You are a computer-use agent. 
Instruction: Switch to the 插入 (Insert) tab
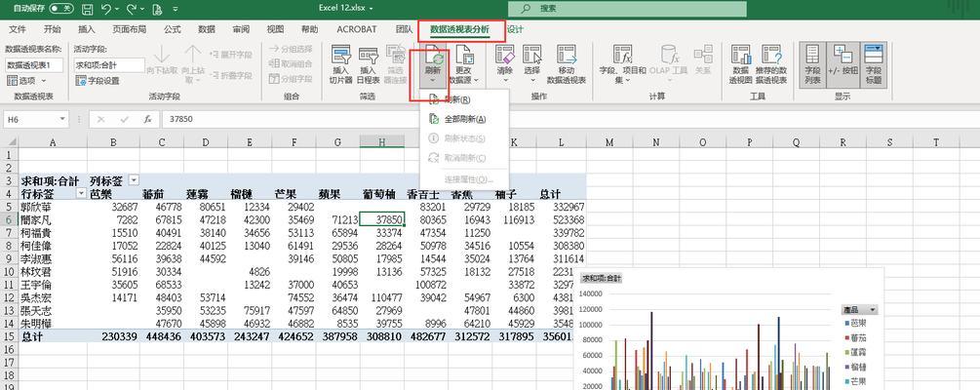click(x=87, y=28)
